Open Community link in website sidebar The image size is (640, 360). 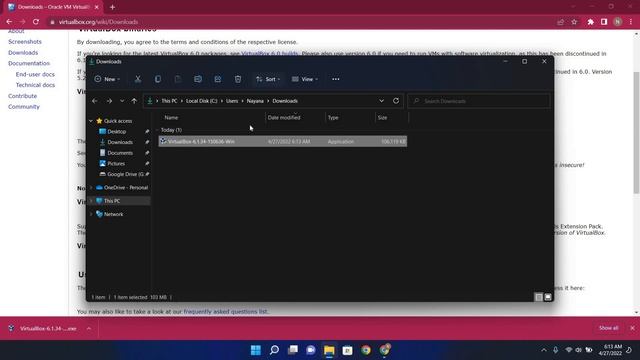24,107
